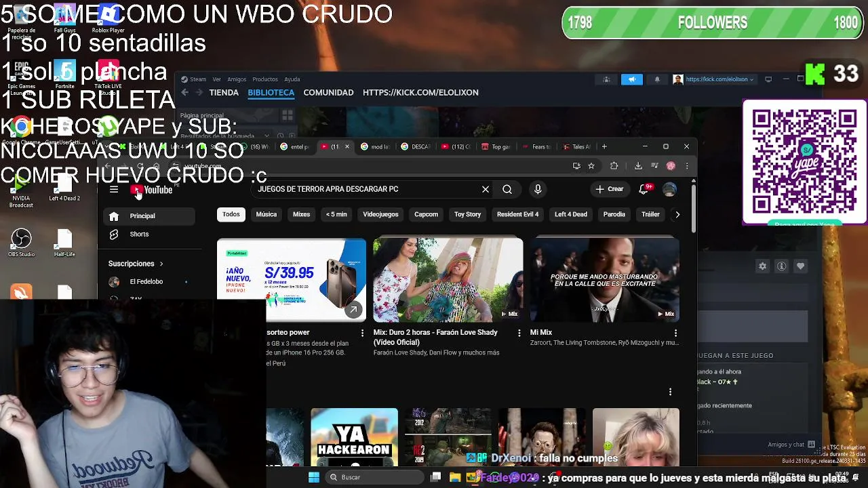Click the YouTube search magnifier button
868x488 pixels.
point(507,189)
